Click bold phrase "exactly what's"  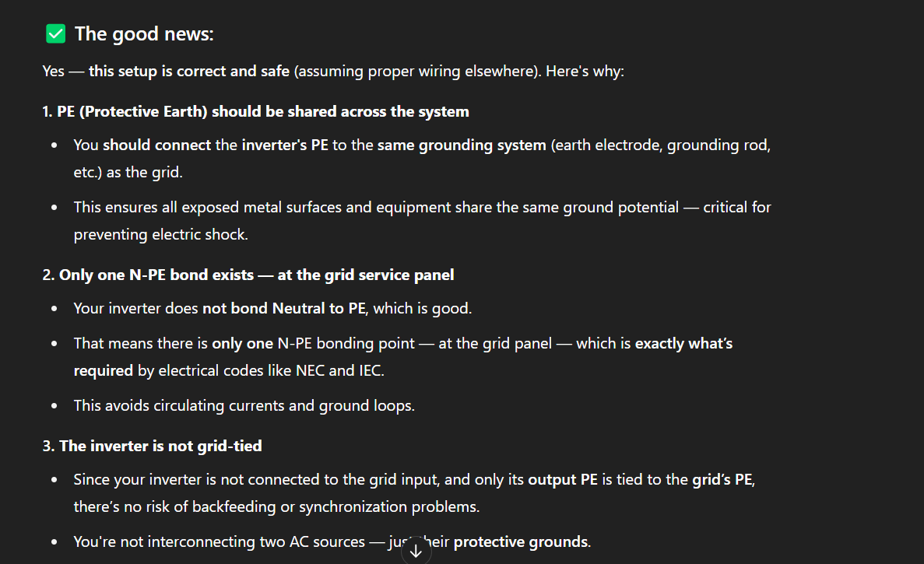coord(683,343)
